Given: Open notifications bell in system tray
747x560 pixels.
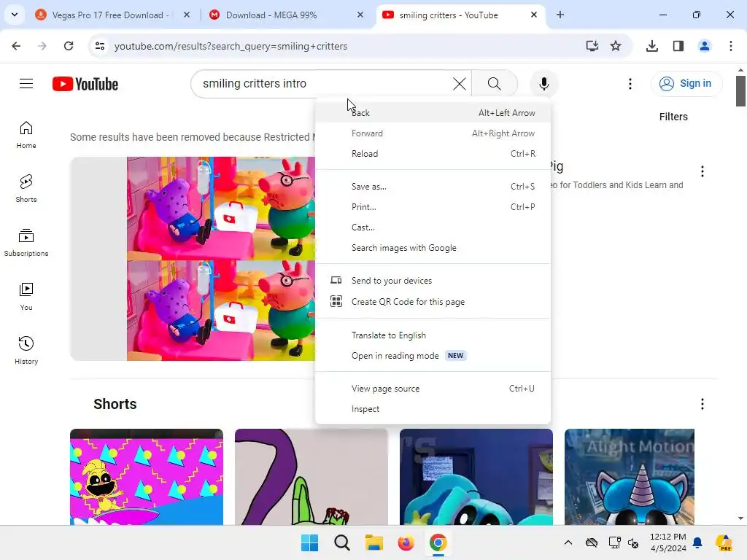Looking at the screenshot, I should [x=697, y=542].
